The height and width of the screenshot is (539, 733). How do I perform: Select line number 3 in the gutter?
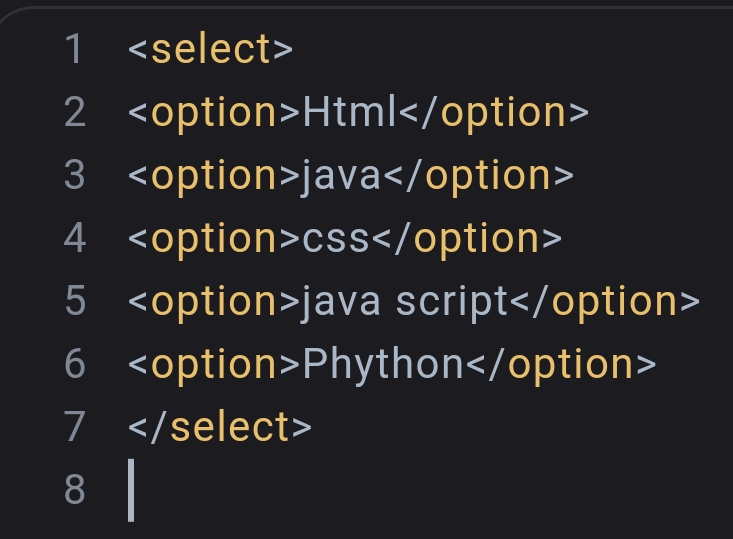click(x=73, y=175)
